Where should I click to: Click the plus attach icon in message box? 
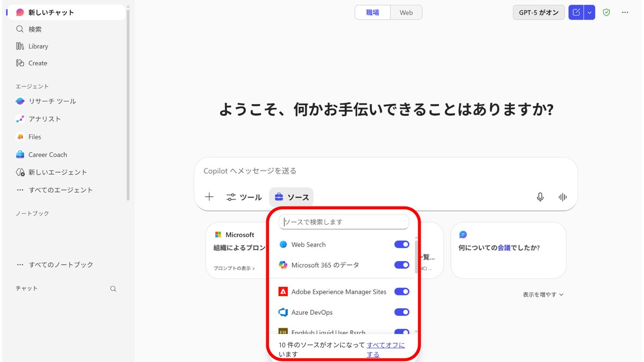tap(209, 197)
